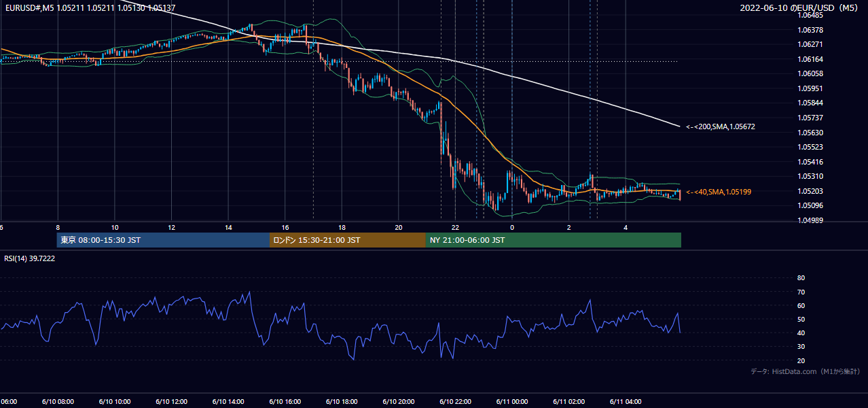The width and height of the screenshot is (868, 408).
Task: Click hour label 16 under price chart
Action: point(285,227)
